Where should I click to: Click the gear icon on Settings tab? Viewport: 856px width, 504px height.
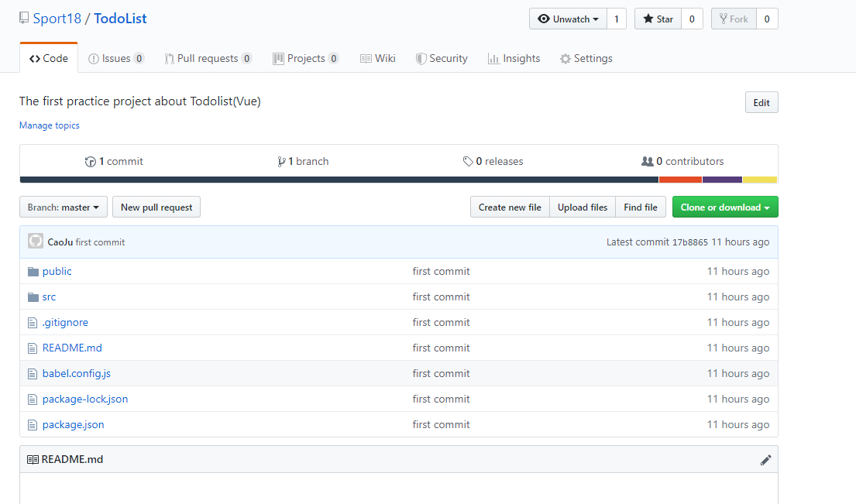(565, 59)
